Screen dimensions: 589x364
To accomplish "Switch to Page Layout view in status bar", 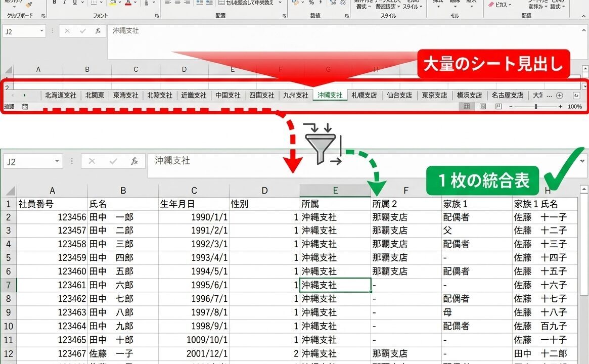I will 482,107.
